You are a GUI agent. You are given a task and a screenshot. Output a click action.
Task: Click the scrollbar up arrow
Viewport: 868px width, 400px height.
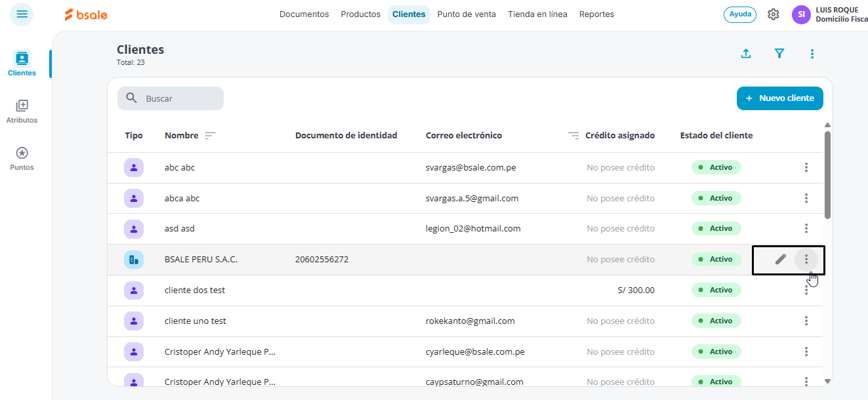827,125
